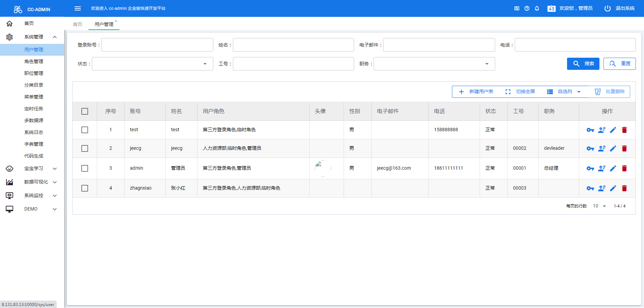Open the 职务 dropdown filter

tap(434, 64)
